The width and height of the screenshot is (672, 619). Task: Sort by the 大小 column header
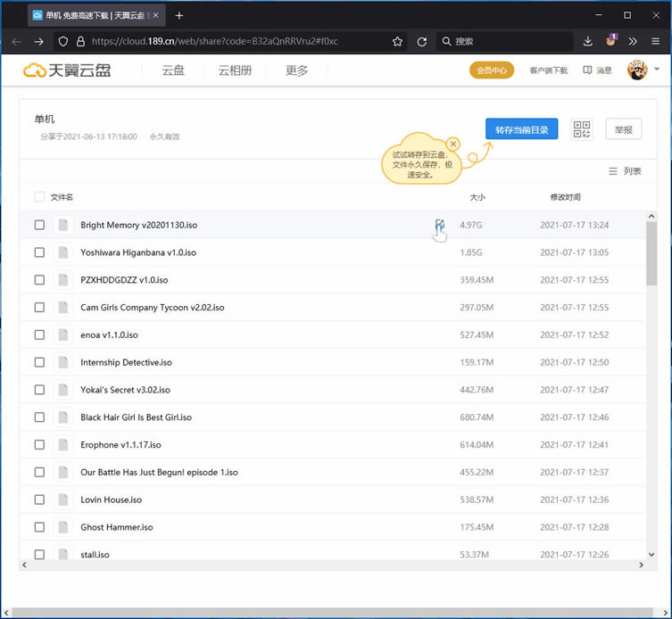pyautogui.click(x=477, y=197)
